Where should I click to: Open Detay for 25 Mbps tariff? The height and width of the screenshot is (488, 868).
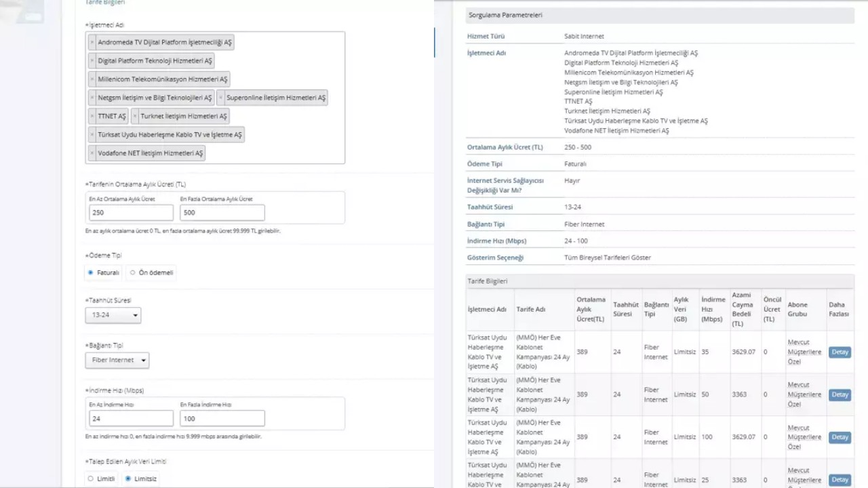tap(840, 480)
